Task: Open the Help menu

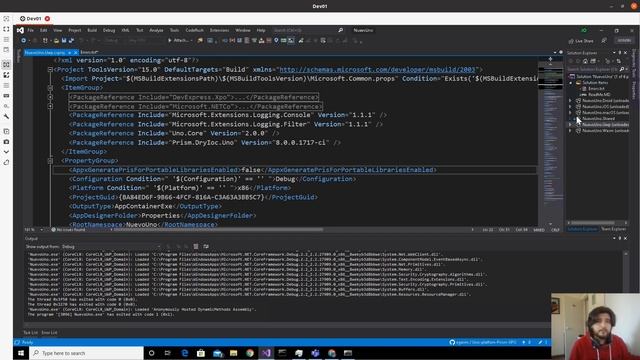Action: click(x=261, y=30)
